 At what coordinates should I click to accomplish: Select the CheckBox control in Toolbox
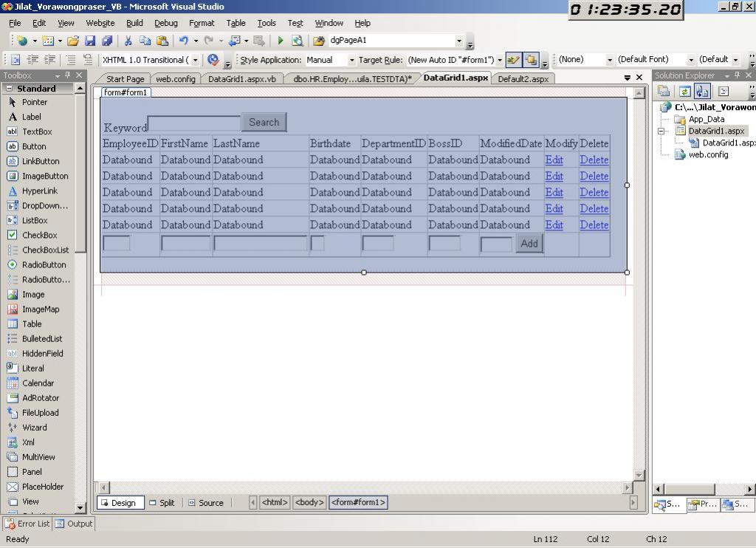tap(38, 235)
